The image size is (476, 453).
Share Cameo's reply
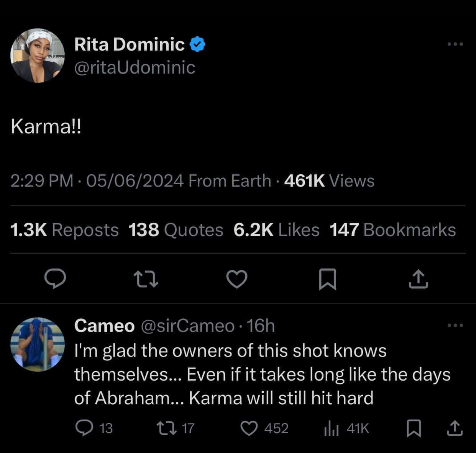455,428
